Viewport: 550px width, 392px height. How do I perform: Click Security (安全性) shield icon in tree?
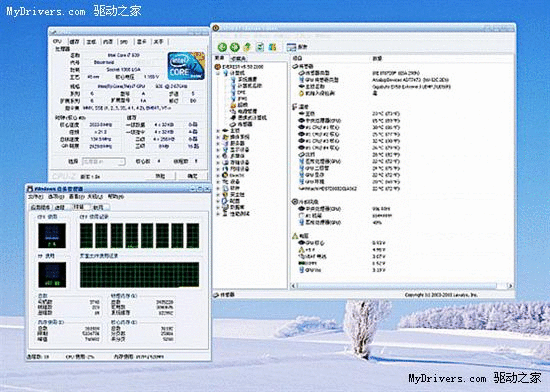[226, 194]
